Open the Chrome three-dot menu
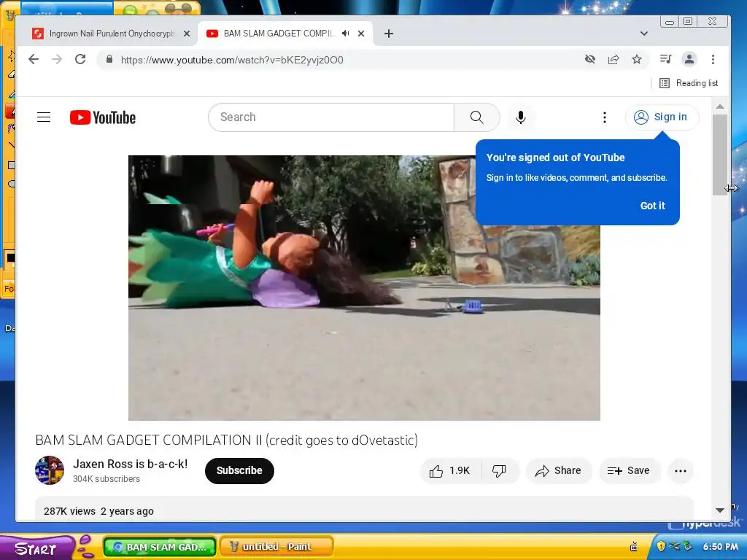This screenshot has width=747, height=560. tap(713, 60)
